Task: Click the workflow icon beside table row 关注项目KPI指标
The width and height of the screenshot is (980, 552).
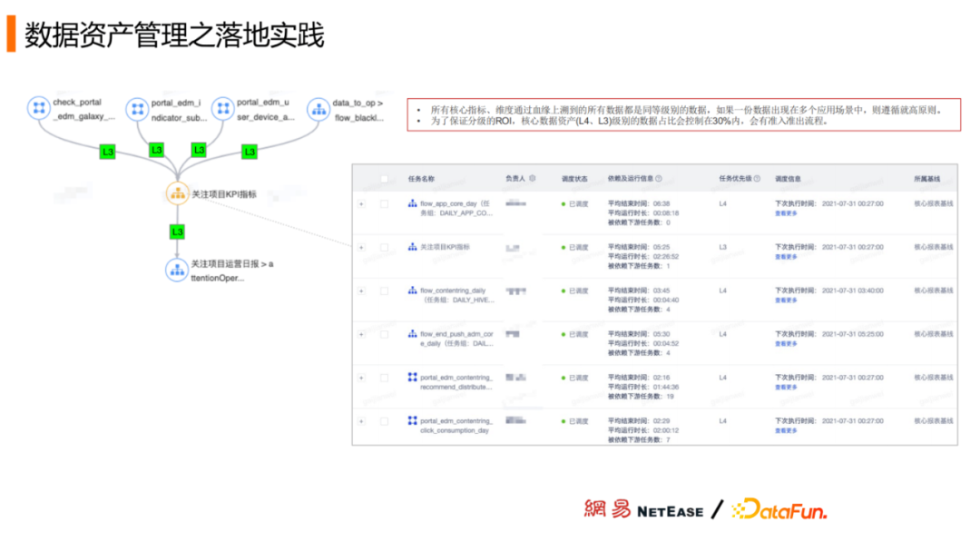Action: point(413,247)
